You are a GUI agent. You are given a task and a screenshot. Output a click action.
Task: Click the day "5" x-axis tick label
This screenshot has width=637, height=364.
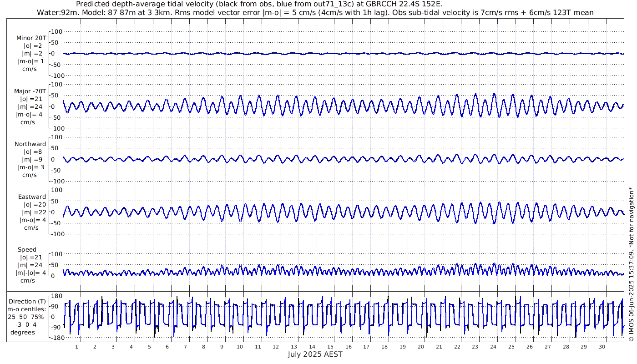tap(149, 347)
